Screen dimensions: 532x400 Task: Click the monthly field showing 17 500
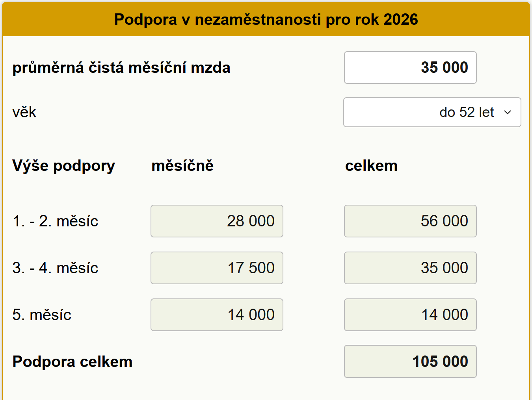217,268
